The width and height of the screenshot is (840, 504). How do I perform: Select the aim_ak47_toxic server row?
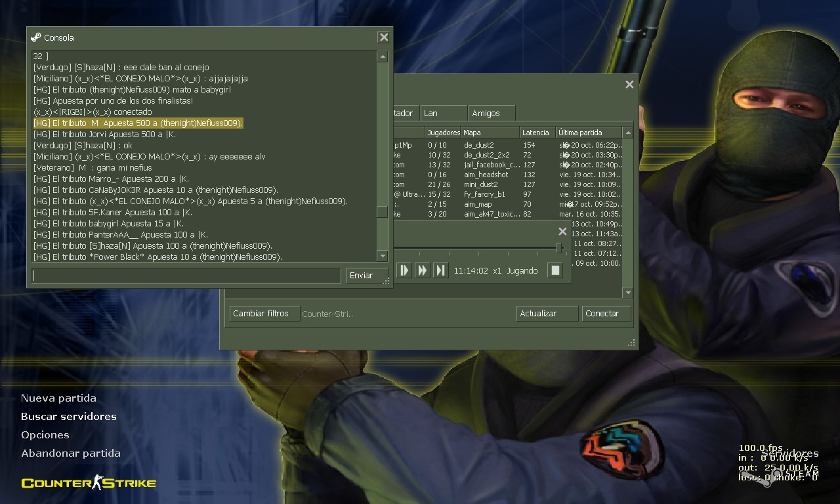(x=507, y=214)
